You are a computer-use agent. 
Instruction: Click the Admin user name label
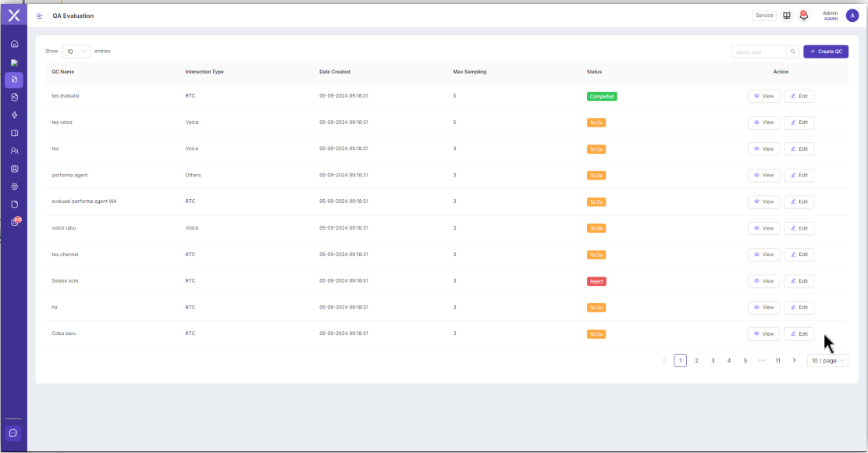(831, 13)
